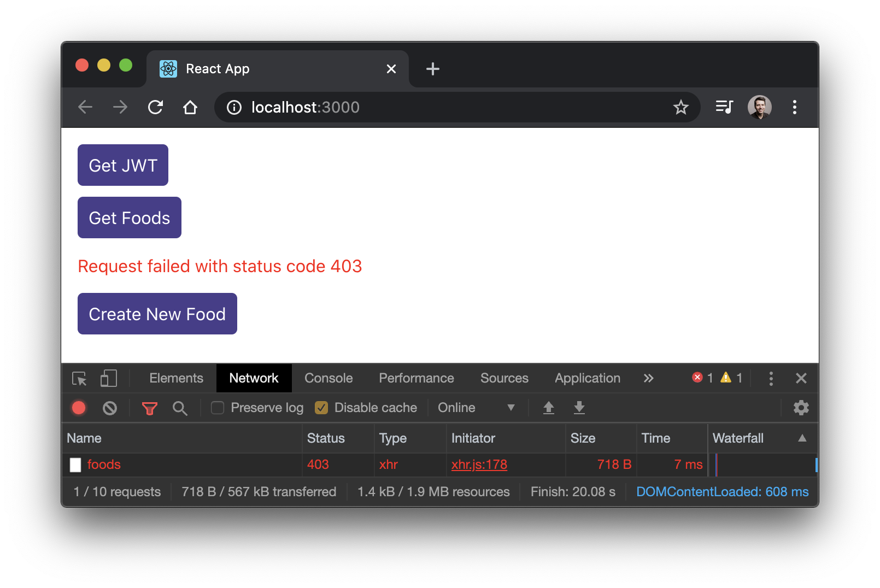The height and width of the screenshot is (588, 880).
Task: Click the import HAR file upload icon
Action: pyautogui.click(x=548, y=408)
